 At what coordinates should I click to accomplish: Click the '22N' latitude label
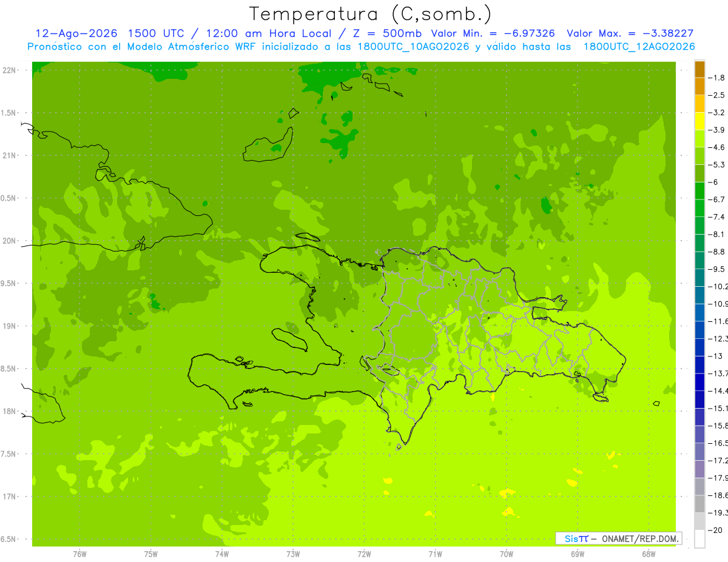10,70
